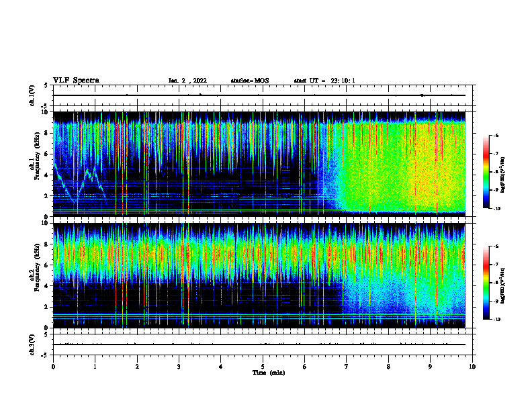The width and height of the screenshot is (532, 411).
Task: Click the "-6" label on ch.2 colorbar
Action: (496, 246)
